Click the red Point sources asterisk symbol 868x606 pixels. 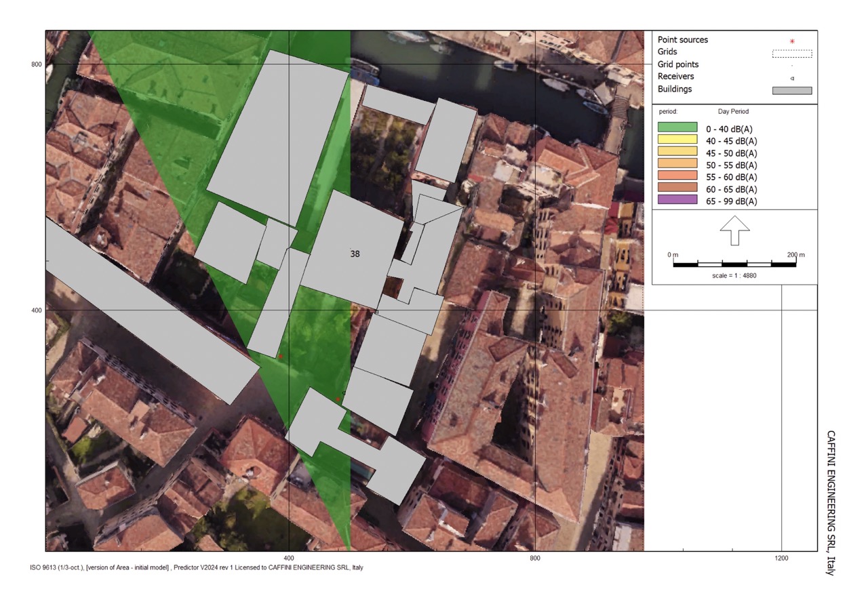click(x=791, y=41)
